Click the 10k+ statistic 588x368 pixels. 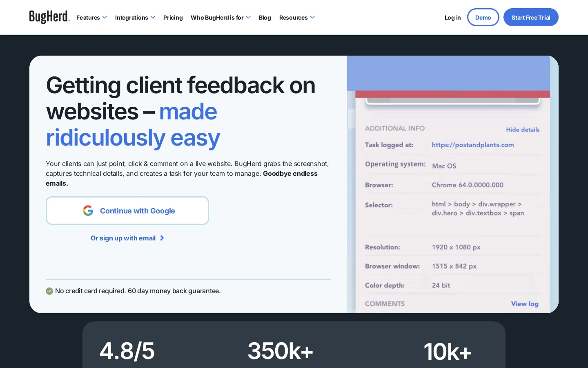pos(448,352)
